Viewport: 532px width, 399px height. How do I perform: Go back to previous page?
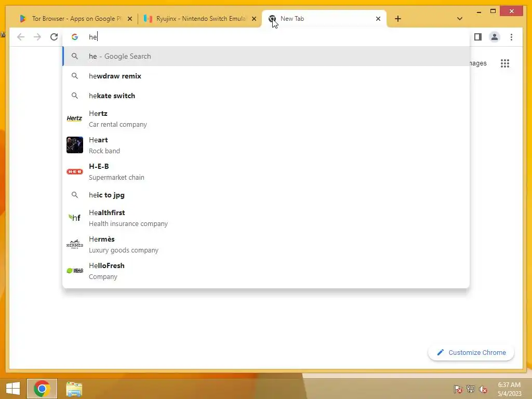point(21,37)
